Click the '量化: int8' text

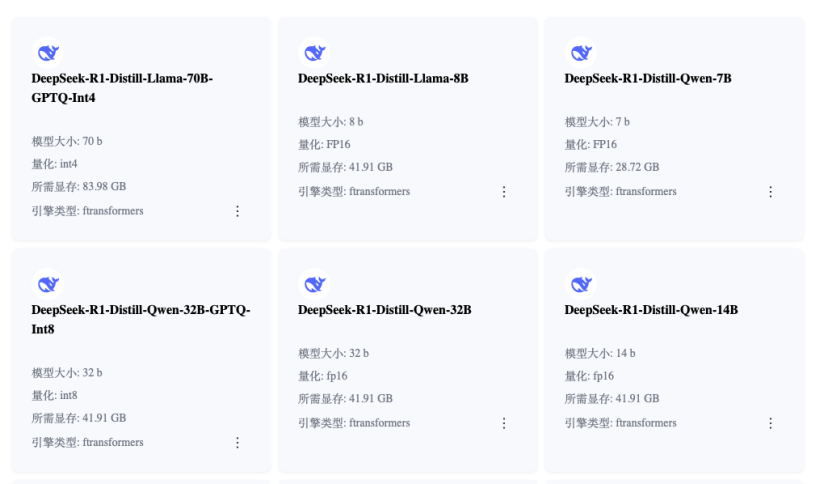[54, 395]
